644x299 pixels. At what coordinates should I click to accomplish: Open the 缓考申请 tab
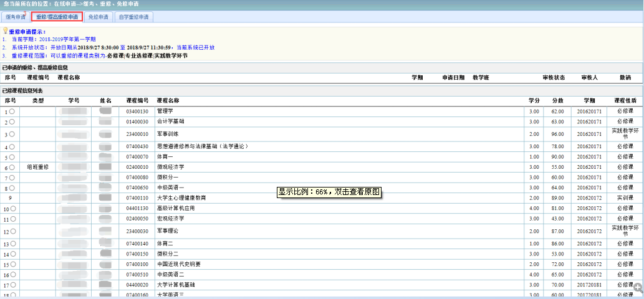click(x=16, y=17)
